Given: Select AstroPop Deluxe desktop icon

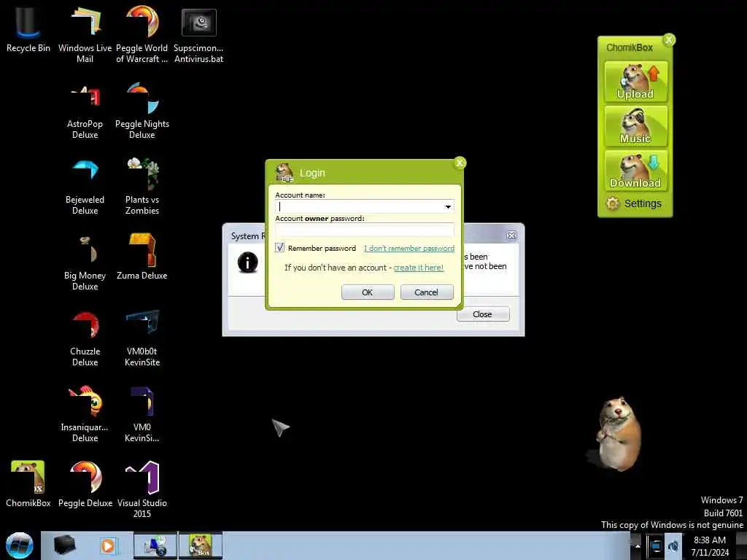Looking at the screenshot, I should (x=85, y=112).
